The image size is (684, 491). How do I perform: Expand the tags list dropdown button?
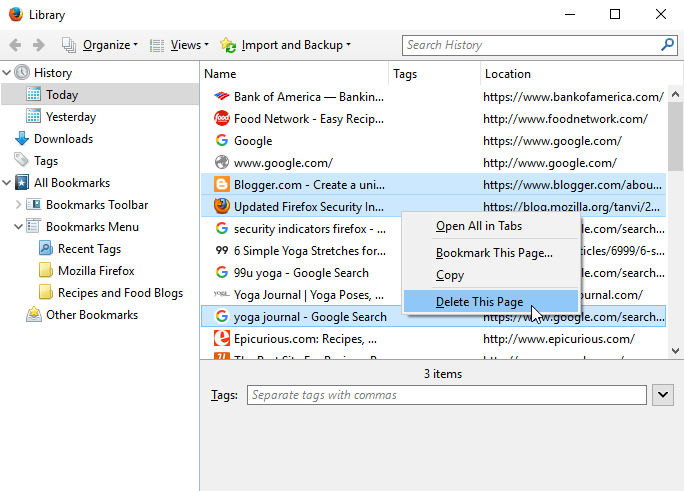click(662, 395)
